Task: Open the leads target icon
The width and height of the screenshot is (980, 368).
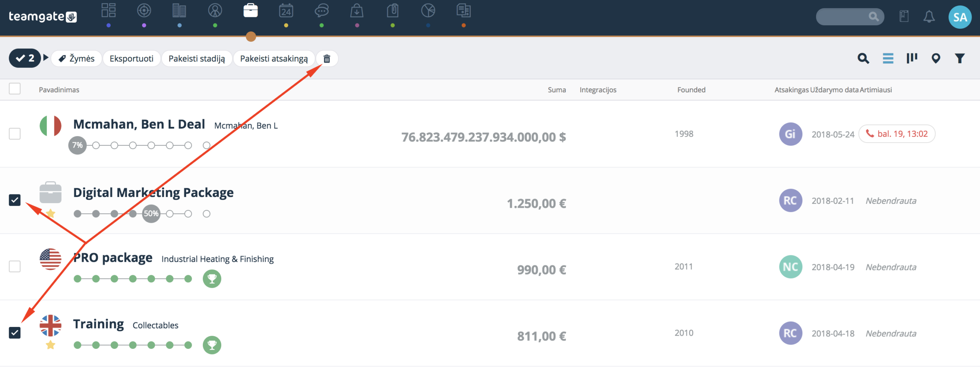Action: click(x=144, y=11)
